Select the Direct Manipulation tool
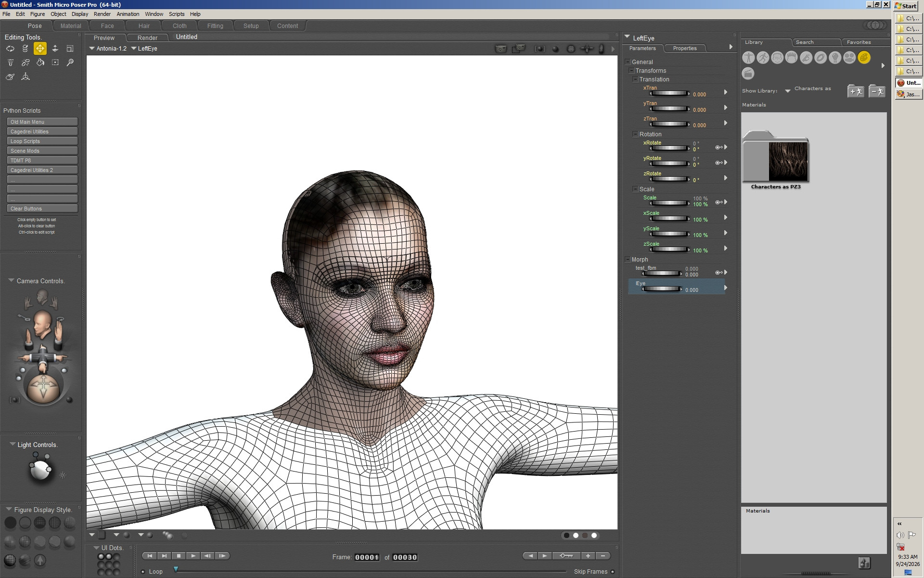The width and height of the screenshot is (924, 578). click(25, 77)
